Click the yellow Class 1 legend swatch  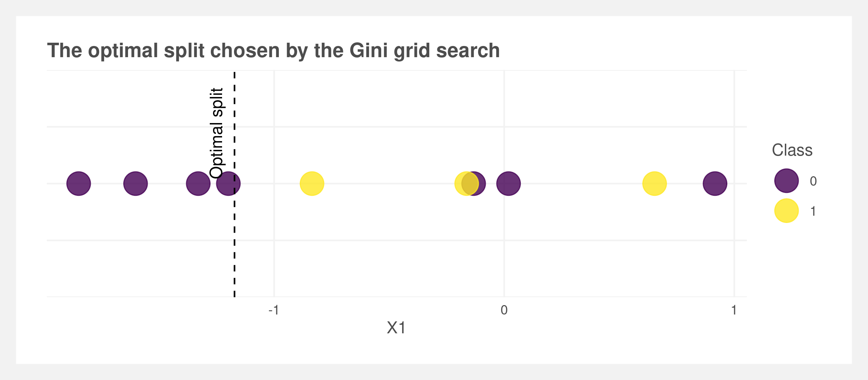[x=786, y=211]
